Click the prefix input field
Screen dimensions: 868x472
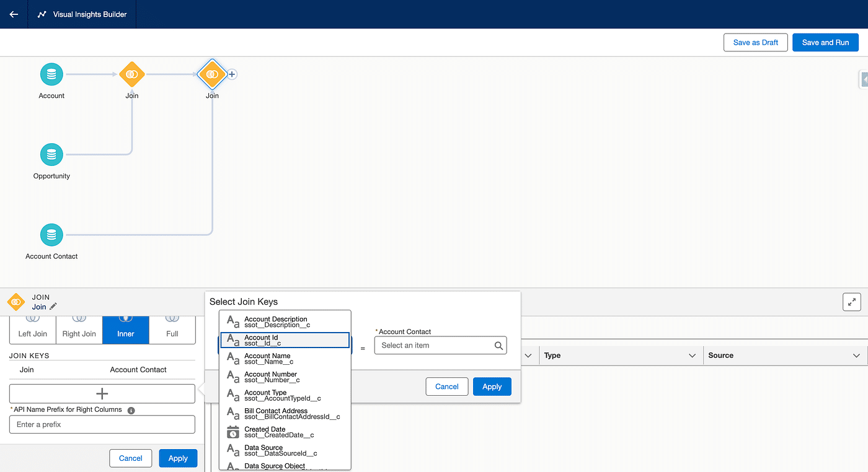[x=102, y=424]
